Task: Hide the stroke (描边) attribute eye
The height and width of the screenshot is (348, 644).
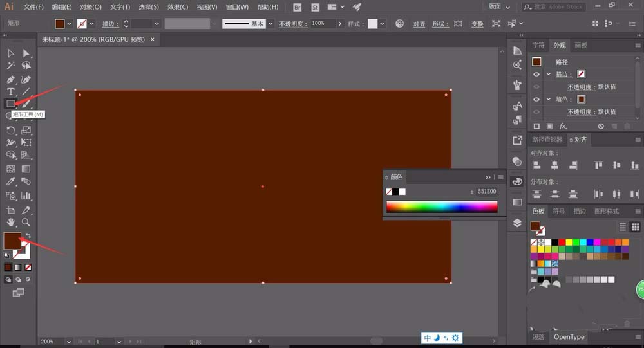Action: pyautogui.click(x=536, y=74)
